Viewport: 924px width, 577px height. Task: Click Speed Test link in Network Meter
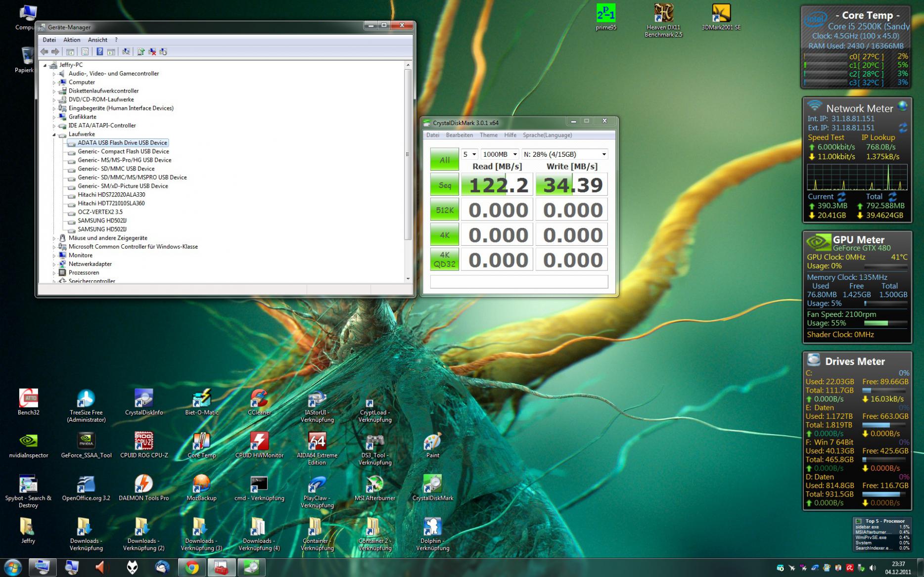[x=826, y=137]
